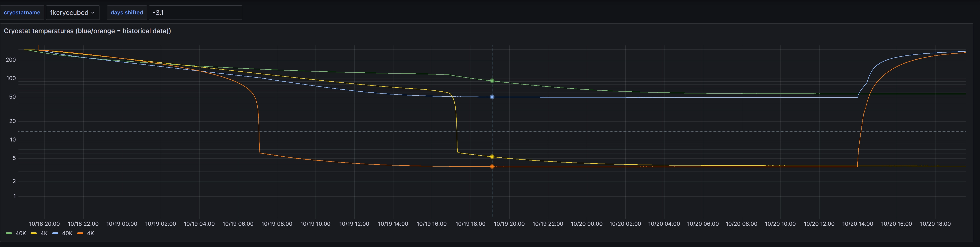Click the 10/19 00:00 x-axis label
Screen dimensions: 980x247
[122, 224]
